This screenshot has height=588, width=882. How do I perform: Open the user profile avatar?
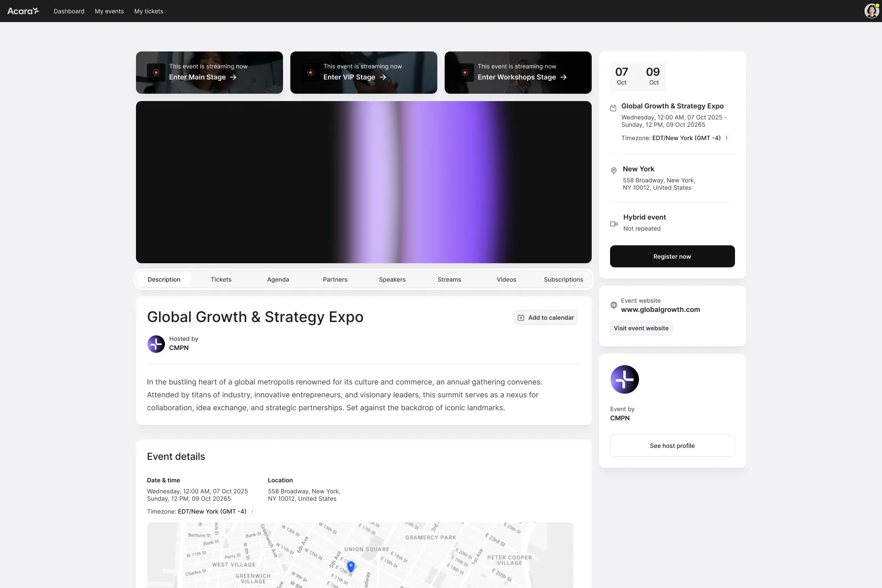click(x=871, y=11)
